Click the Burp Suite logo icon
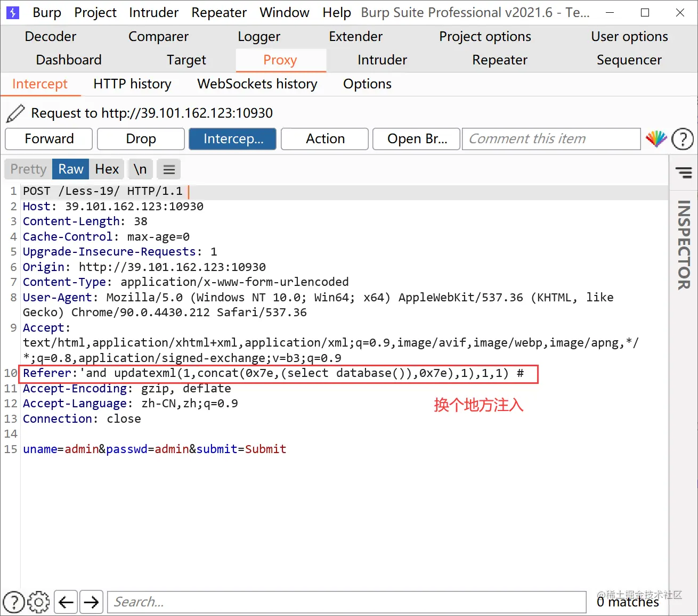The height and width of the screenshot is (616, 698). click(12, 12)
